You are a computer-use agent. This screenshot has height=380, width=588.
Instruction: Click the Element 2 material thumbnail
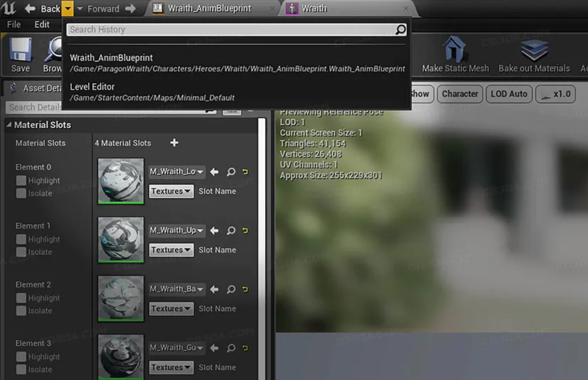tap(121, 298)
